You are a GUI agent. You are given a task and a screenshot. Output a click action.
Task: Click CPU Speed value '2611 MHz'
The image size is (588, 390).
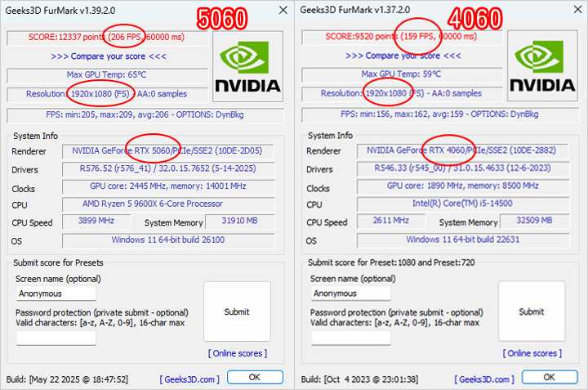pos(391,221)
